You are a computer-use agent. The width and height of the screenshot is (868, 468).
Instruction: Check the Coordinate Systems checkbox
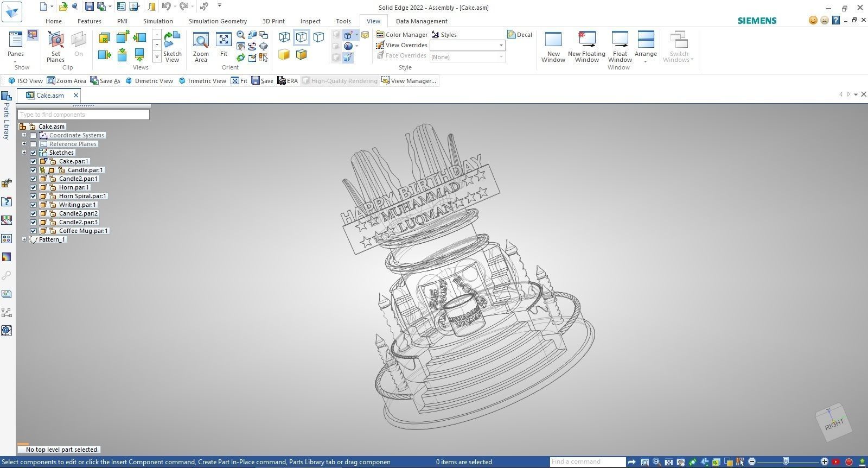(x=34, y=135)
